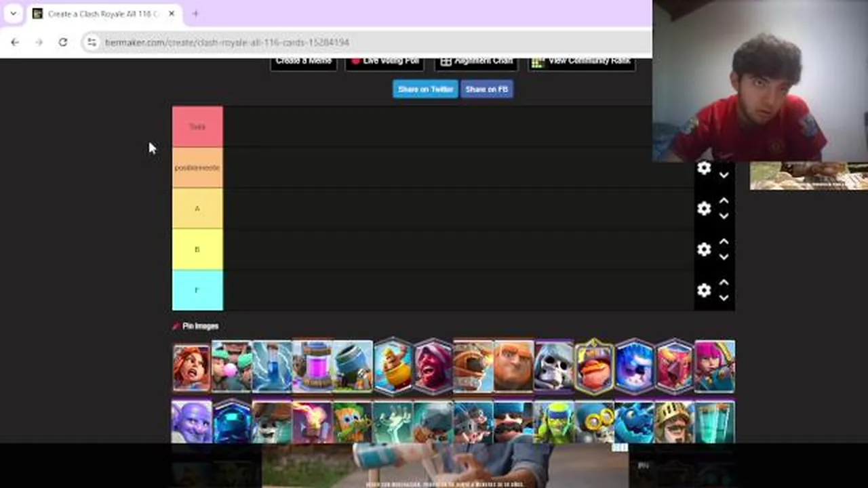Open settings gear for the F tier row
The height and width of the screenshot is (488, 868).
[x=704, y=290]
